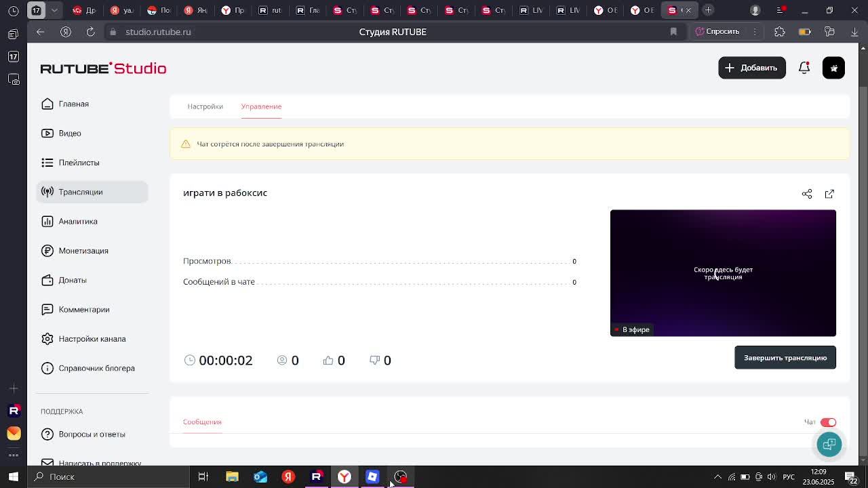Open Roblox from the taskbar
The image size is (868, 488).
pyautogui.click(x=372, y=476)
